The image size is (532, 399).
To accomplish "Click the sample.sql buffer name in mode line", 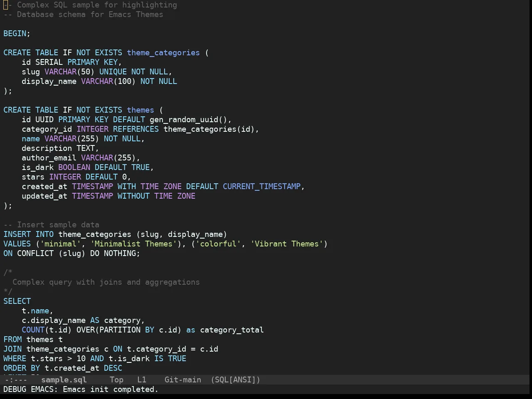I will pos(64,380).
